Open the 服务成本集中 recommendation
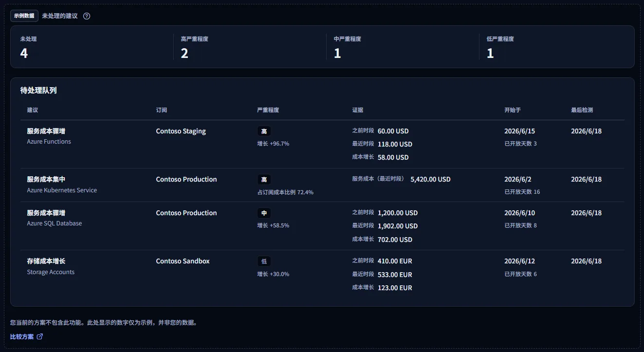644x352 pixels. coord(46,179)
